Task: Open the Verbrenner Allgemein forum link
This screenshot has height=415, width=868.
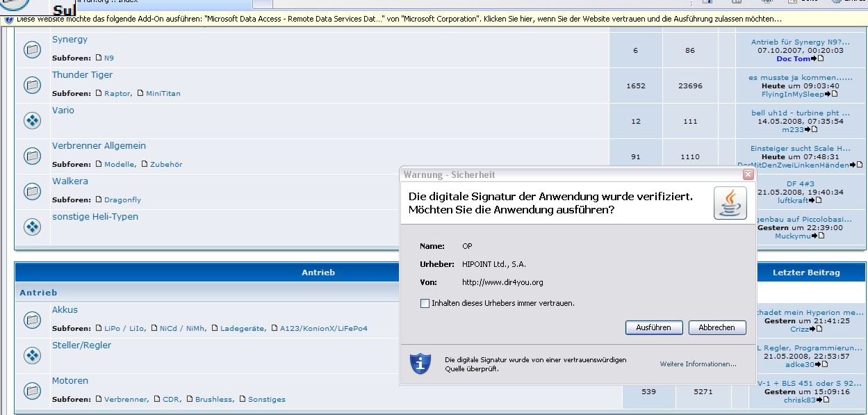Action: (x=99, y=146)
